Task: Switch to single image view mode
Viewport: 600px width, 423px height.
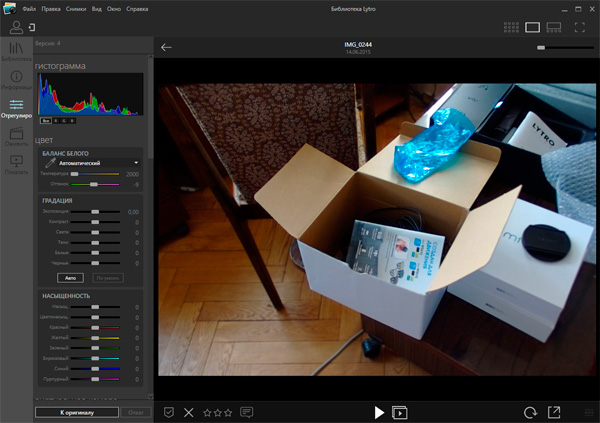Action: pyautogui.click(x=532, y=27)
